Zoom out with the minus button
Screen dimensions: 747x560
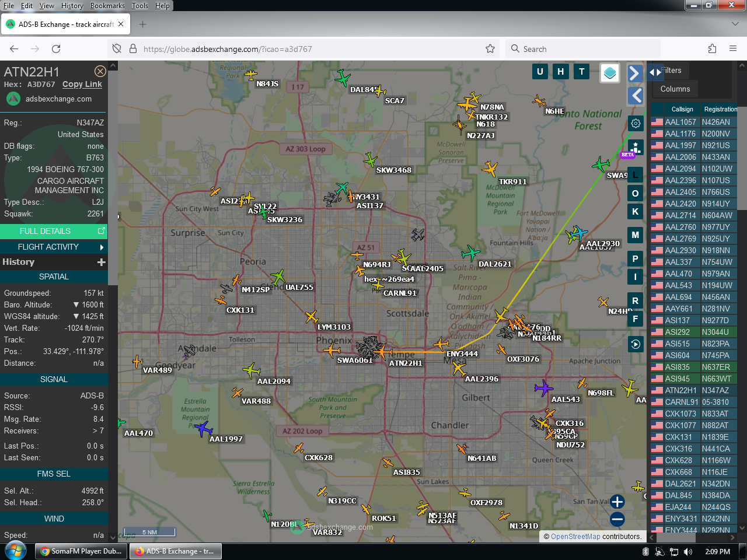tap(617, 519)
